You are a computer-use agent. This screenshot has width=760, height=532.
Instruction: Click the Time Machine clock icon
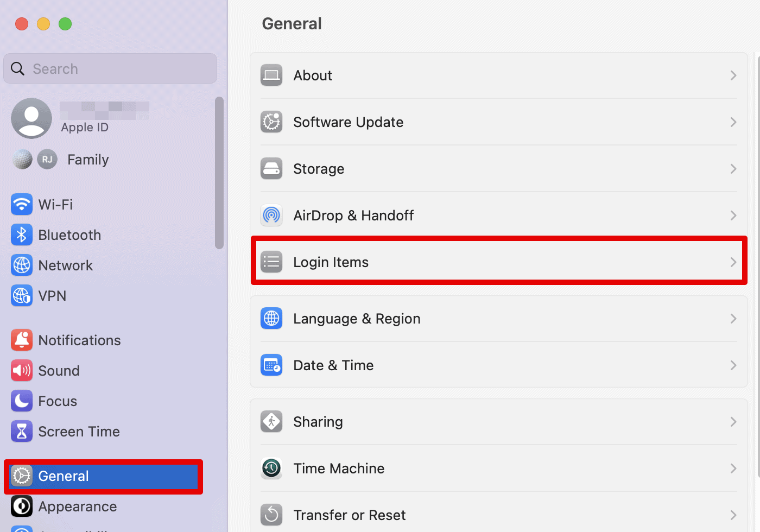tap(271, 468)
